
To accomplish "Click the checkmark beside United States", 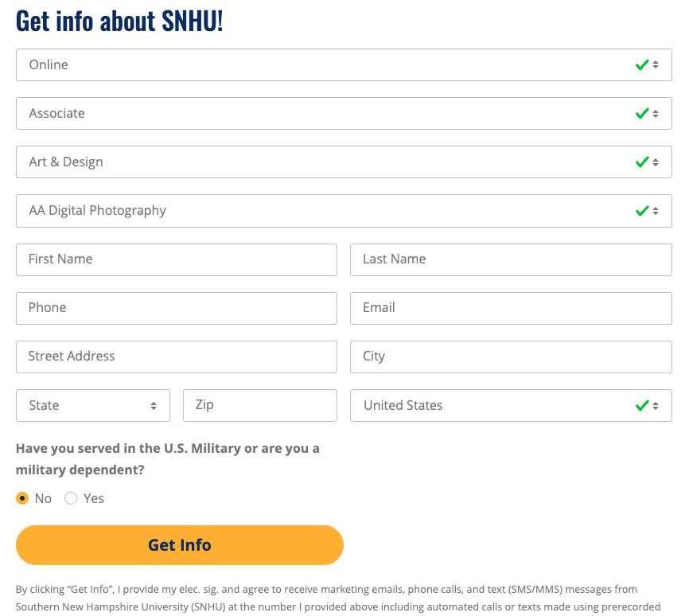I will point(643,405).
